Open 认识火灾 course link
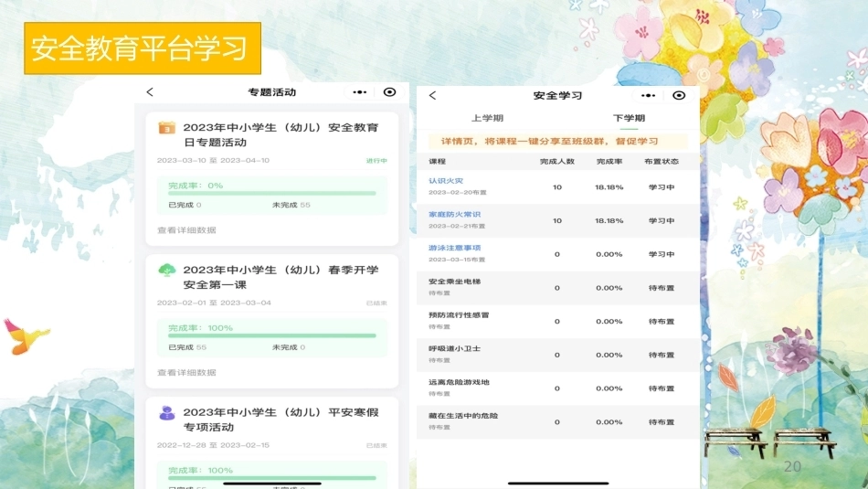The image size is (868, 489). (x=446, y=181)
